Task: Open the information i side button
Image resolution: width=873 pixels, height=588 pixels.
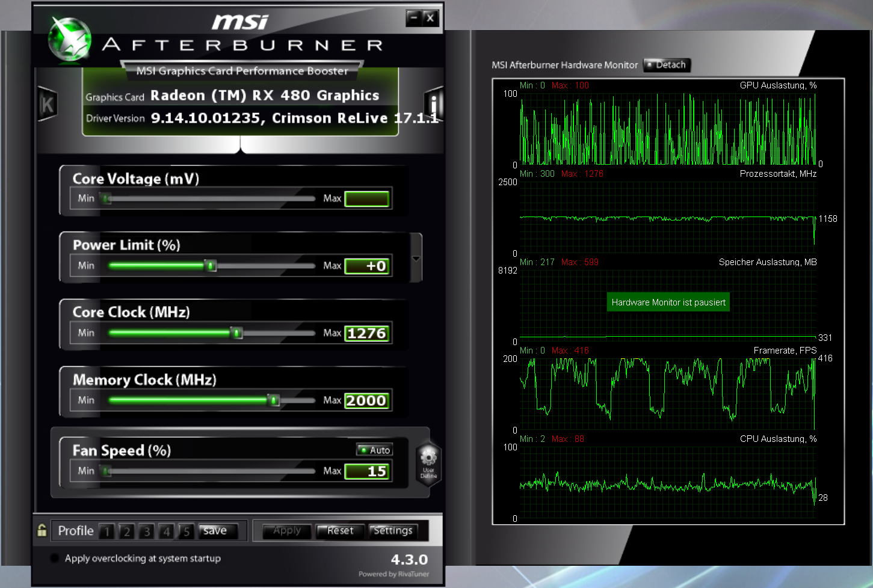Action: (434, 104)
